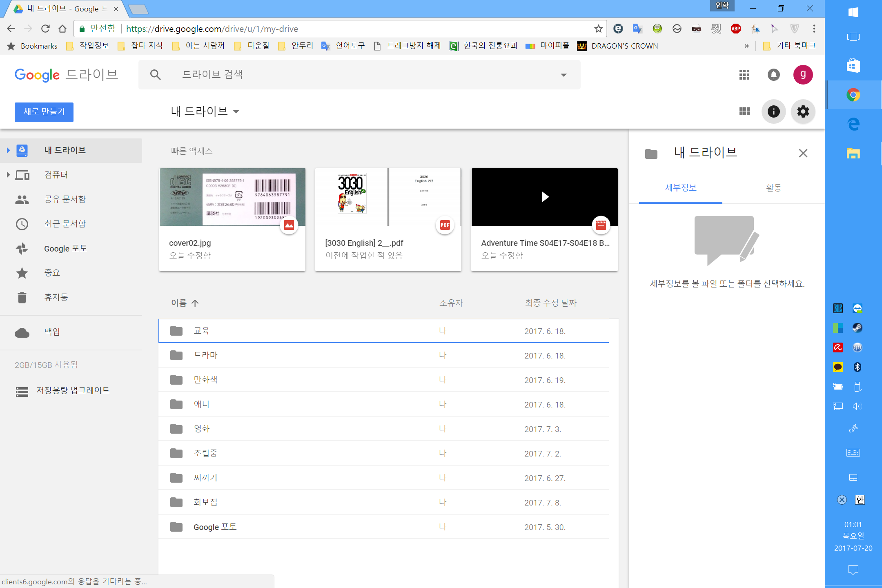Screen dimensions: 882x588
Task: Click the New (새로 만들기) button
Action: 44,112
